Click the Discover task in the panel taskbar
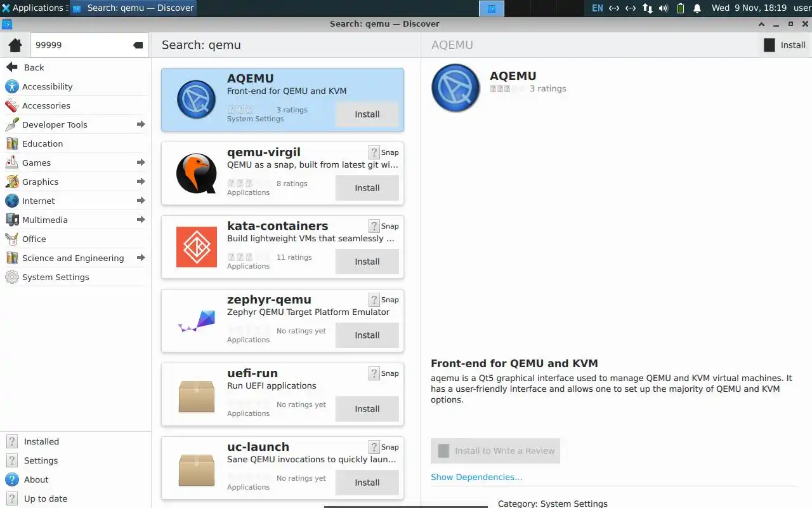Image resolution: width=812 pixels, height=508 pixels. point(133,8)
